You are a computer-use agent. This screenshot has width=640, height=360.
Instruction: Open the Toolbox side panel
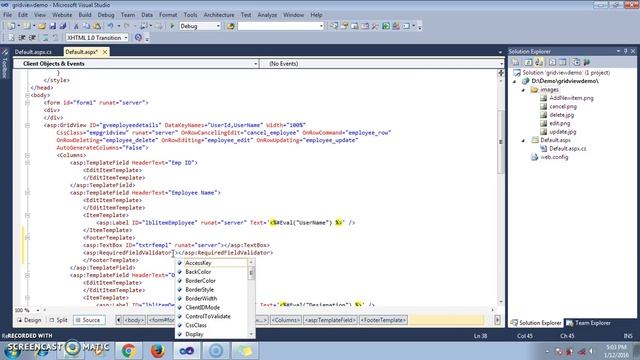(5, 64)
